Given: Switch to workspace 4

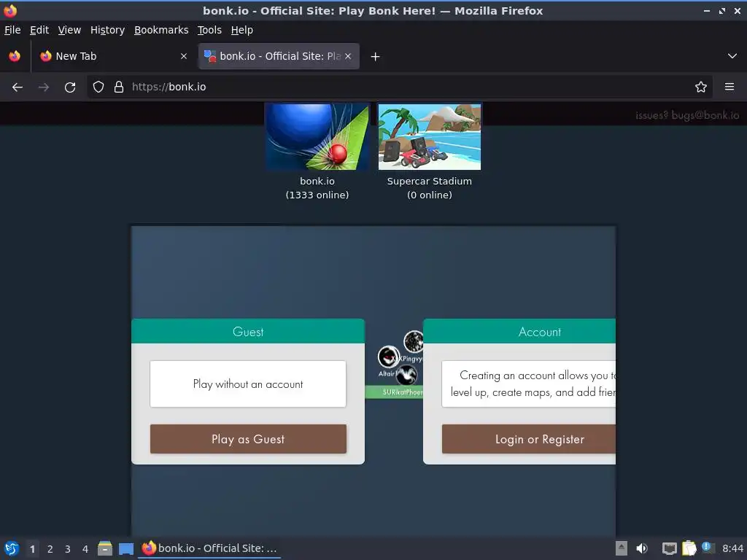Looking at the screenshot, I should point(85,549).
